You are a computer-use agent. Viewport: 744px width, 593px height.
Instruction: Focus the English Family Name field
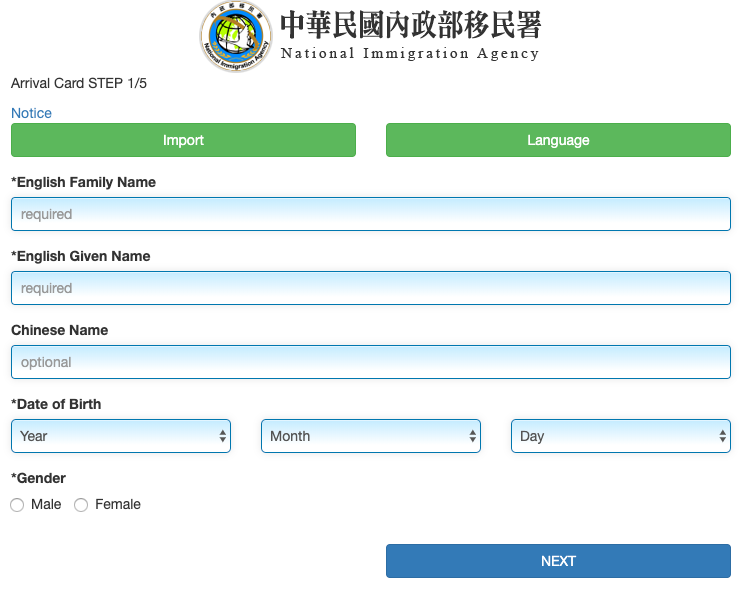[371, 214]
